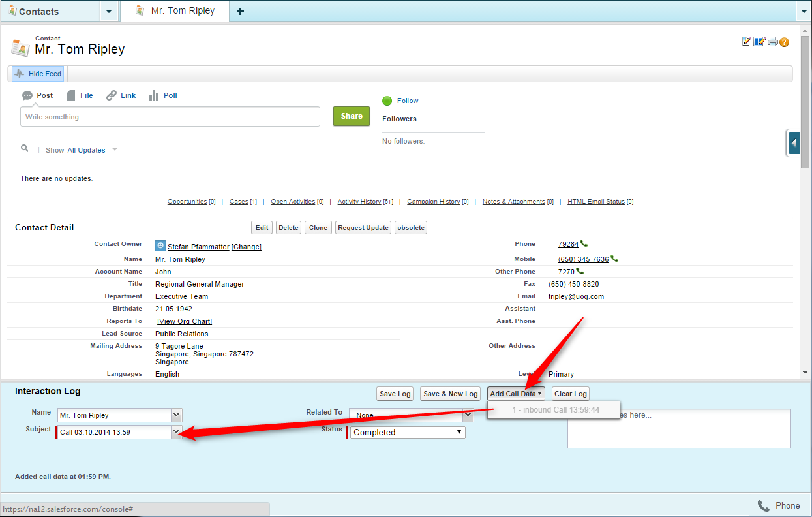Select the Poll bar chart icon
The width and height of the screenshot is (812, 517).
[x=154, y=95]
